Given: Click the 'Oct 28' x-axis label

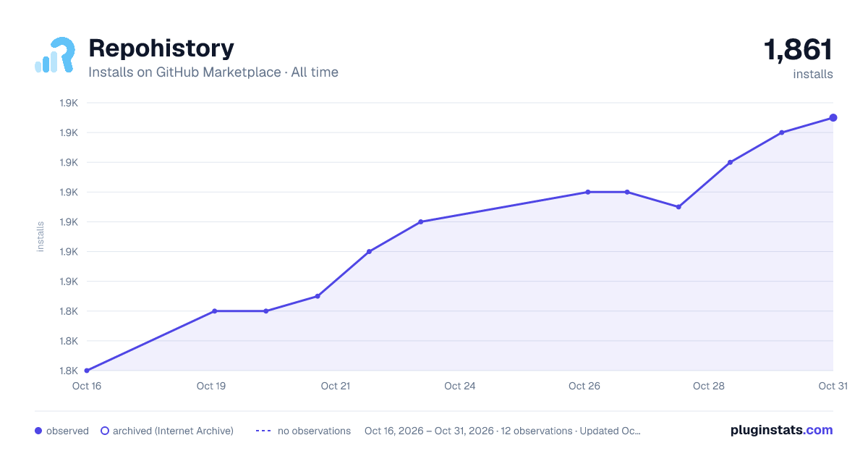Looking at the screenshot, I should (x=709, y=386).
